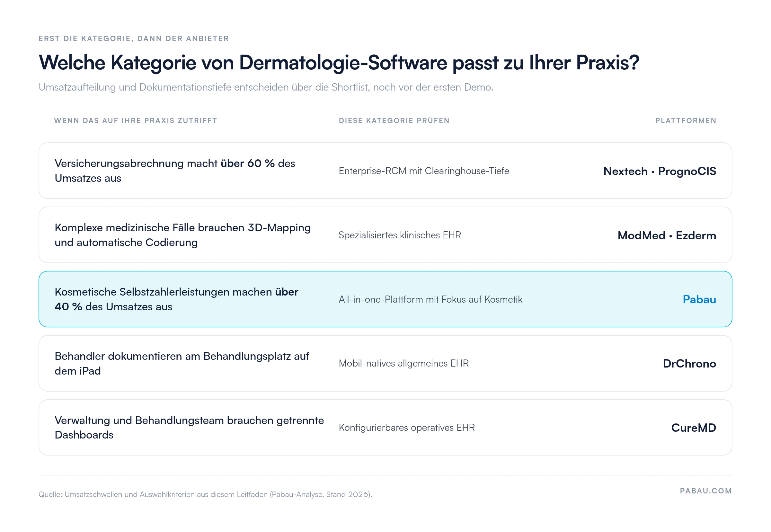This screenshot has width=771, height=532.
Task: Click the 'ModMed · Ezderm' platform cell
Action: coord(666,235)
